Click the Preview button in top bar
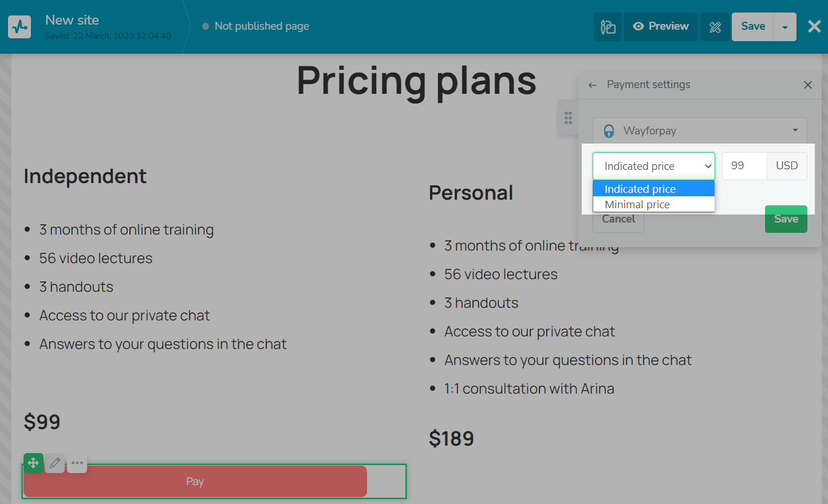 pos(661,27)
